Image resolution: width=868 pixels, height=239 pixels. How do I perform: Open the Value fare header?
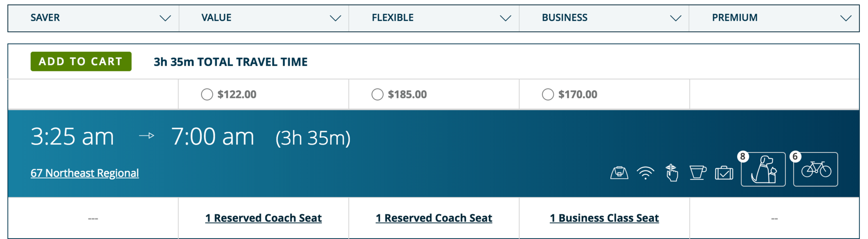pos(264,18)
